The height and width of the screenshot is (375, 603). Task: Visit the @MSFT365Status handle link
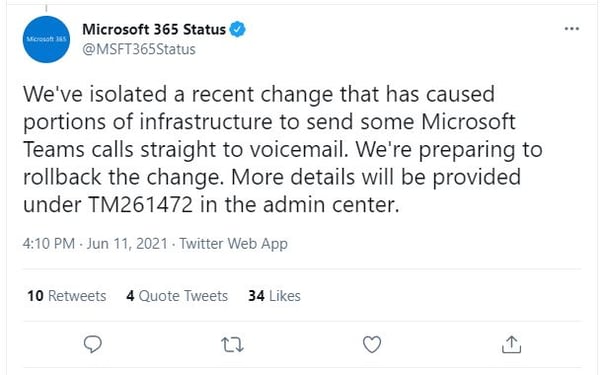tap(139, 49)
